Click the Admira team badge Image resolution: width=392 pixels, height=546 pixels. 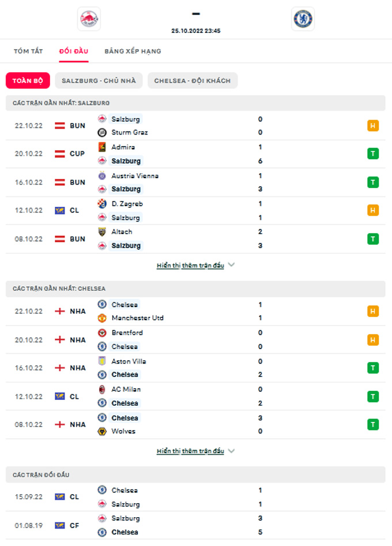click(102, 147)
